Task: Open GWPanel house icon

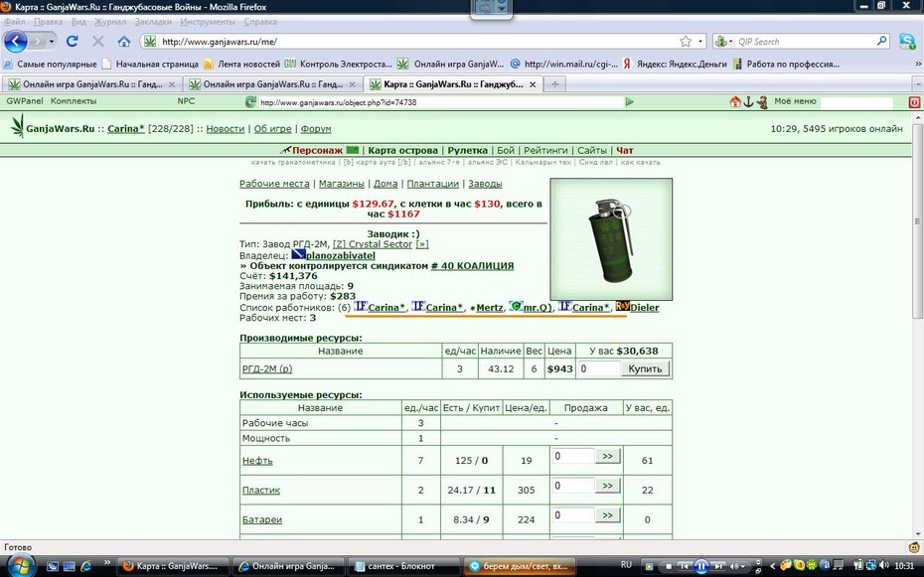Action: 735,102
